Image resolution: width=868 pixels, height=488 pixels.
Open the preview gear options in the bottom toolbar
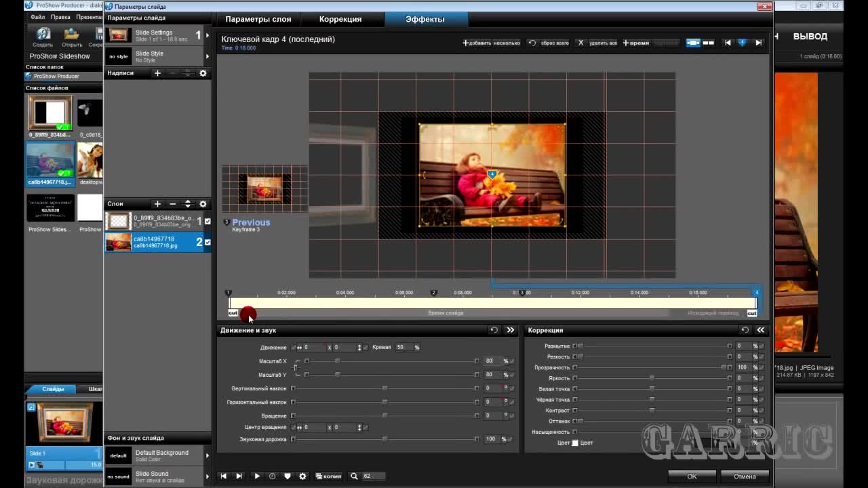(x=302, y=476)
